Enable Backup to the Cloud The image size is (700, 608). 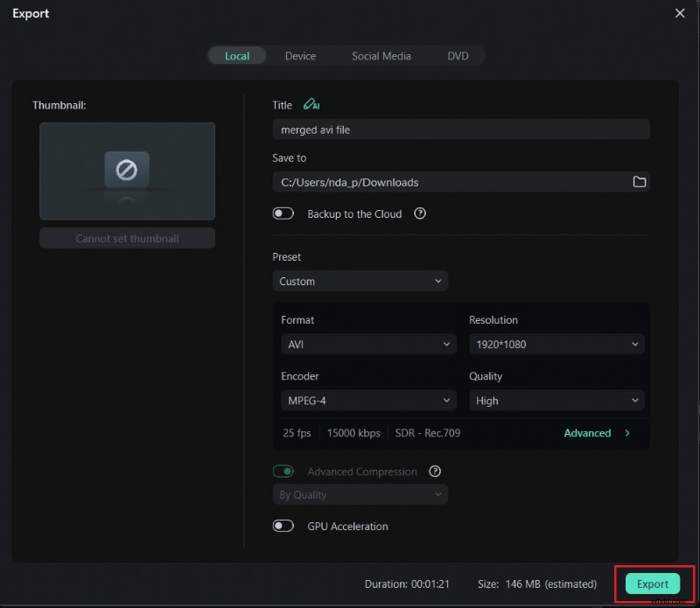tap(283, 213)
